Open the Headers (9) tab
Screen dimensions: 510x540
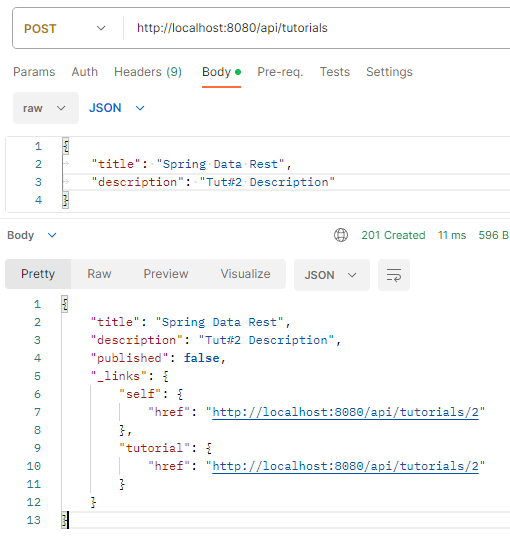pos(148,72)
